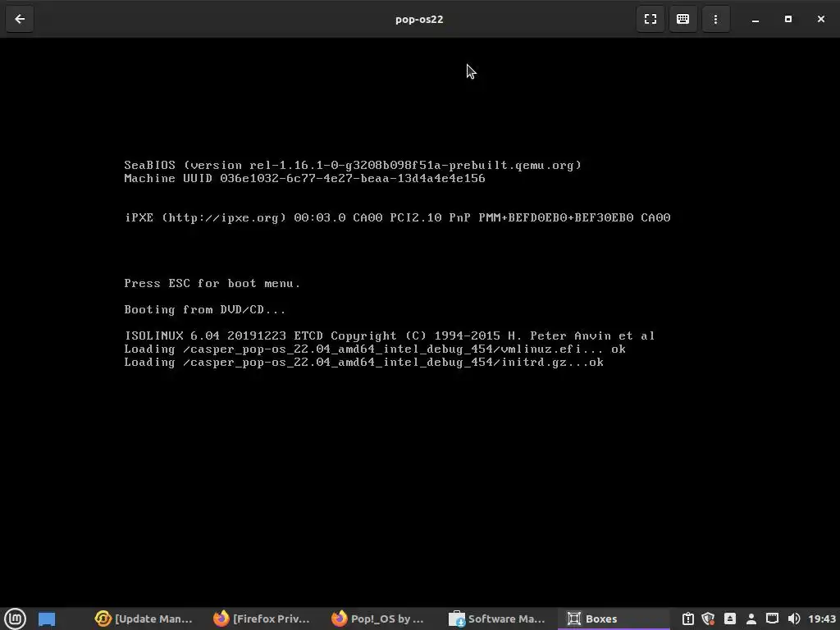Image resolution: width=840 pixels, height=630 pixels.
Task: Show desktop using blue panel icon
Action: pos(47,619)
